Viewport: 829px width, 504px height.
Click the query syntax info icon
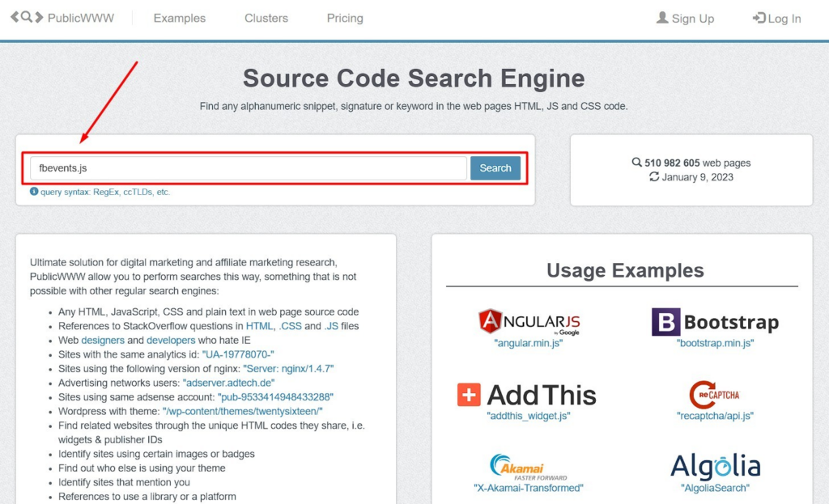click(34, 192)
